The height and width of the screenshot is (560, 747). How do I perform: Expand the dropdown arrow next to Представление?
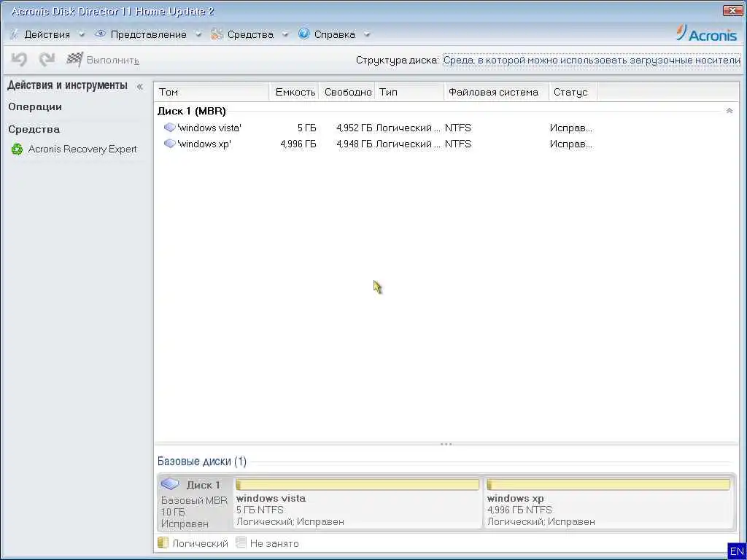(198, 34)
